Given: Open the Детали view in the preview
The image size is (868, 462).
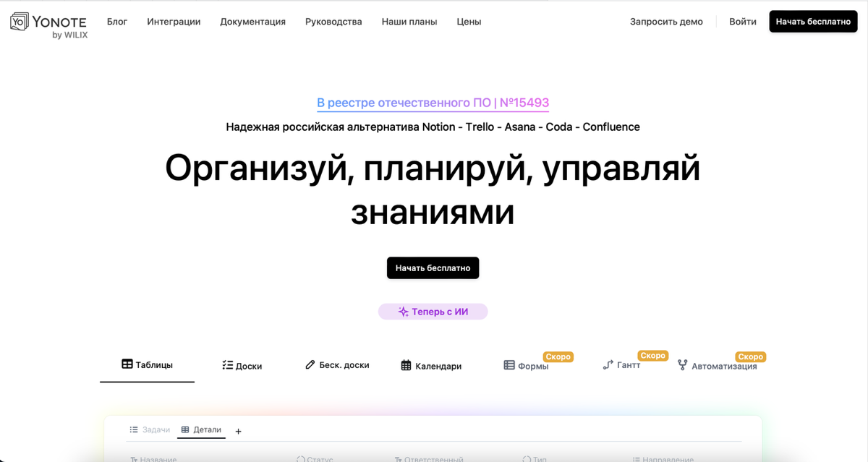Looking at the screenshot, I should 201,429.
